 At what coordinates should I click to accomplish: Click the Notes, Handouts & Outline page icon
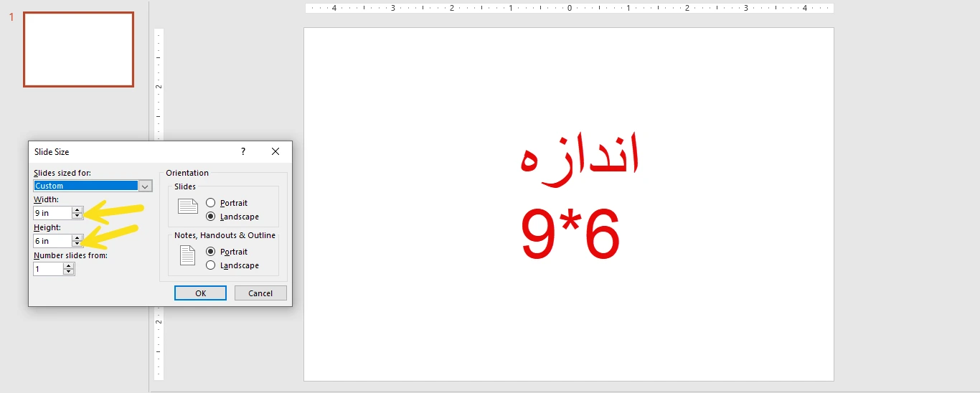coord(188,255)
